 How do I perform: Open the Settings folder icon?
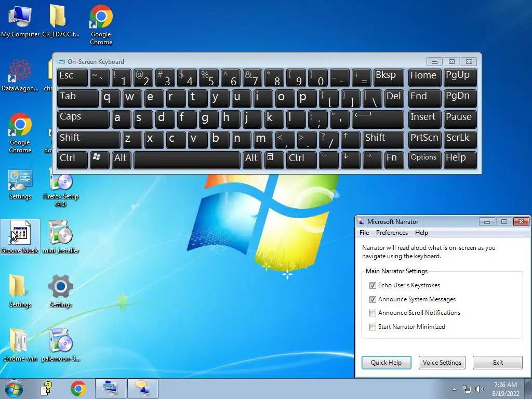pyautogui.click(x=20, y=291)
